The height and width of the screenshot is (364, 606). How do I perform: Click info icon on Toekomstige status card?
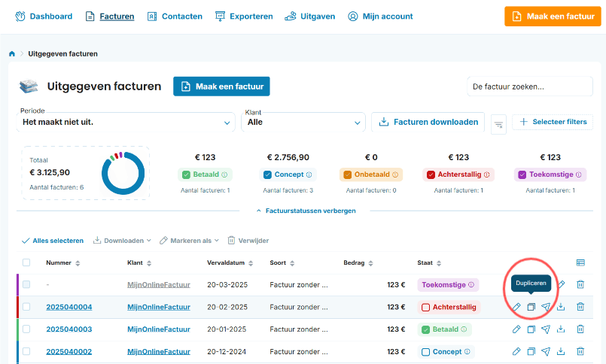click(x=579, y=174)
